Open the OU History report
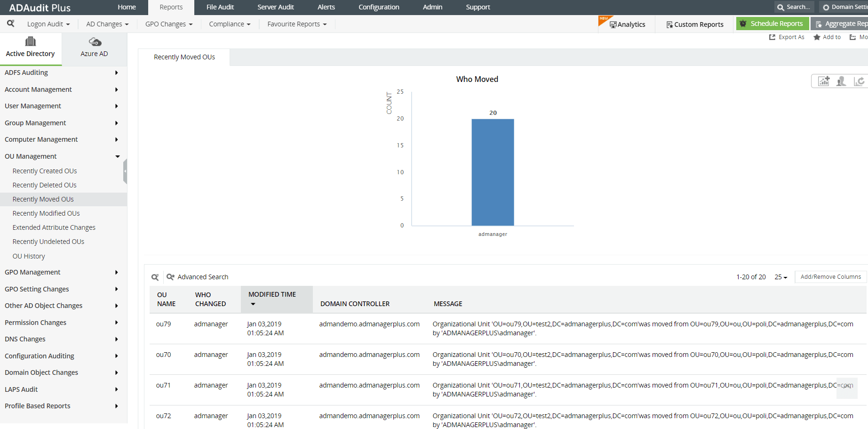The image size is (868, 429). click(x=29, y=256)
